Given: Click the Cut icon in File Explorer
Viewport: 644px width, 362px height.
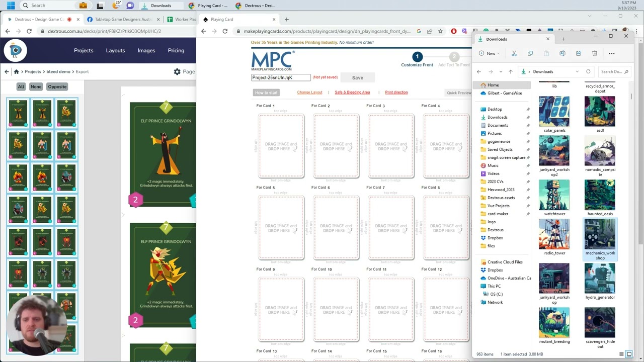Looking at the screenshot, I should coord(514,53).
